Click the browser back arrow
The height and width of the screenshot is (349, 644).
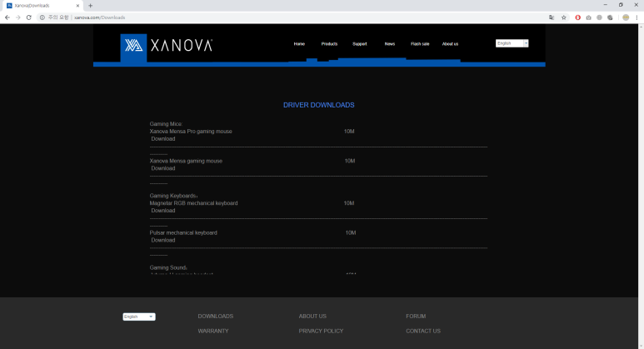click(x=7, y=17)
